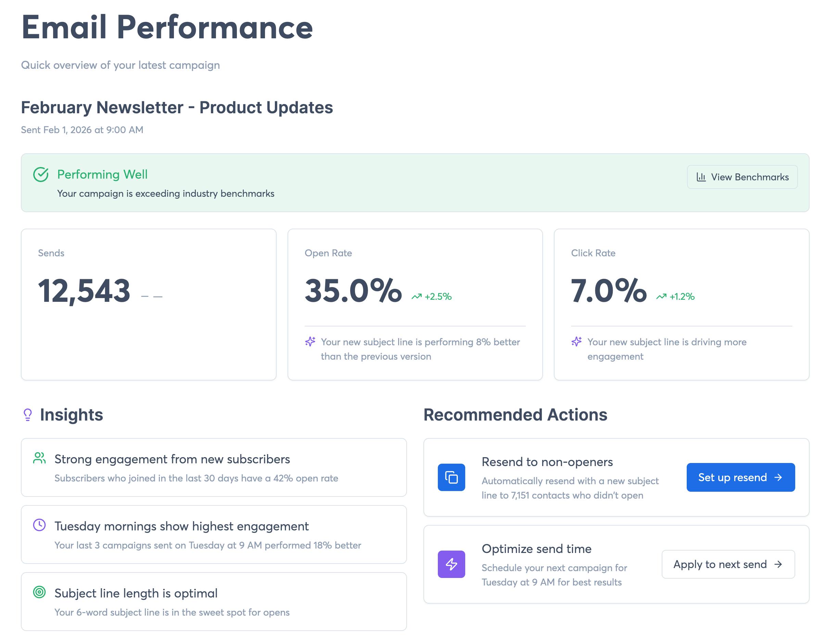Click the green target icon for subject line
The height and width of the screenshot is (644, 825).
pyautogui.click(x=39, y=592)
